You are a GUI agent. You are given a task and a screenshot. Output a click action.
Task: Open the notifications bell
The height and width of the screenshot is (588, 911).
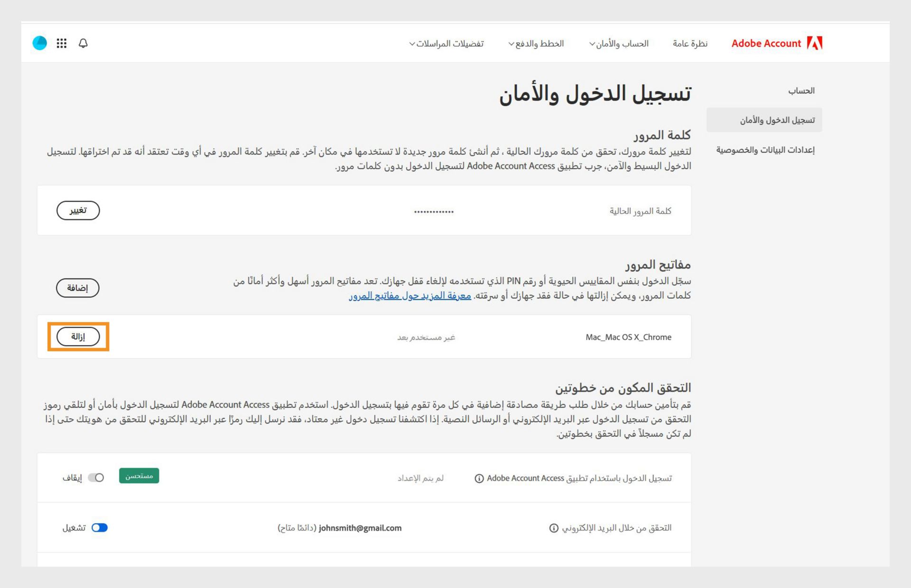click(x=83, y=43)
